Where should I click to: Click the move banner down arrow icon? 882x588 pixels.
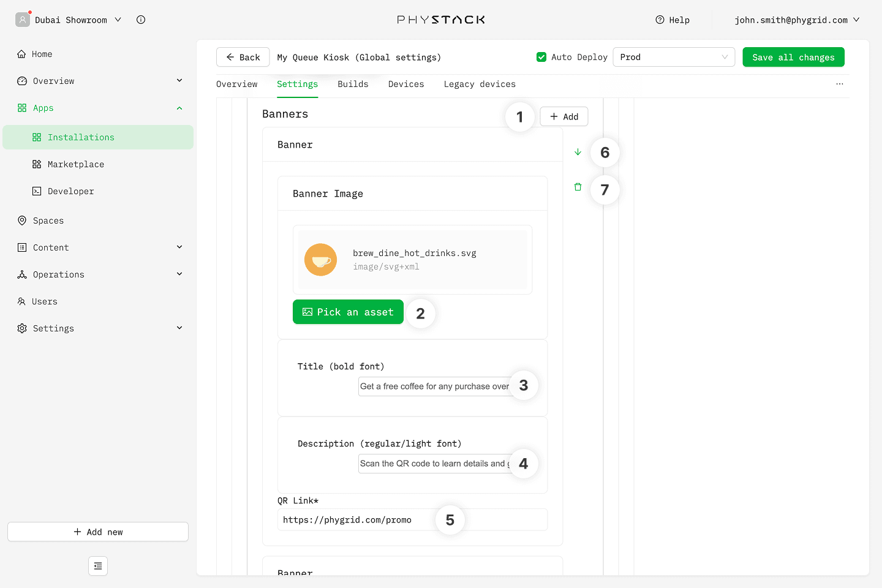point(578,152)
